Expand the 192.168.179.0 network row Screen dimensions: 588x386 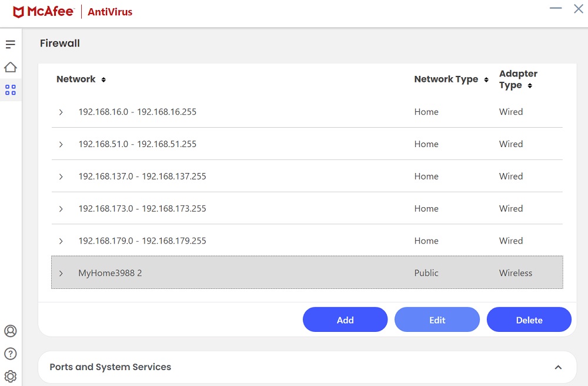(x=61, y=241)
